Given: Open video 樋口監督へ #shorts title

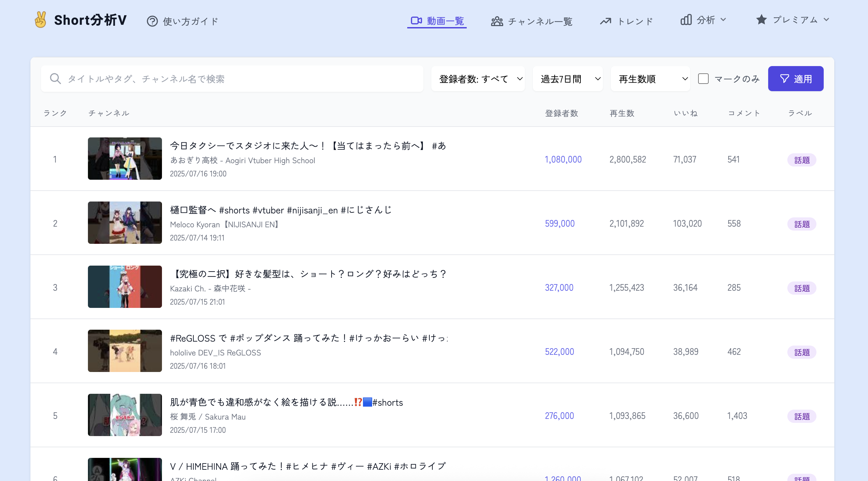Looking at the screenshot, I should 281,210.
